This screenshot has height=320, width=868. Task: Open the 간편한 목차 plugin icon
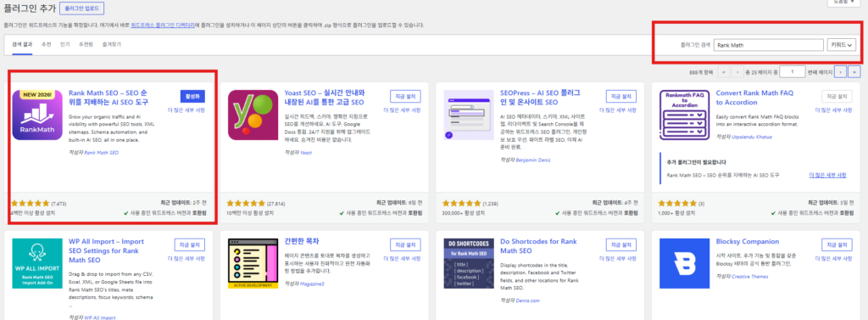click(253, 263)
